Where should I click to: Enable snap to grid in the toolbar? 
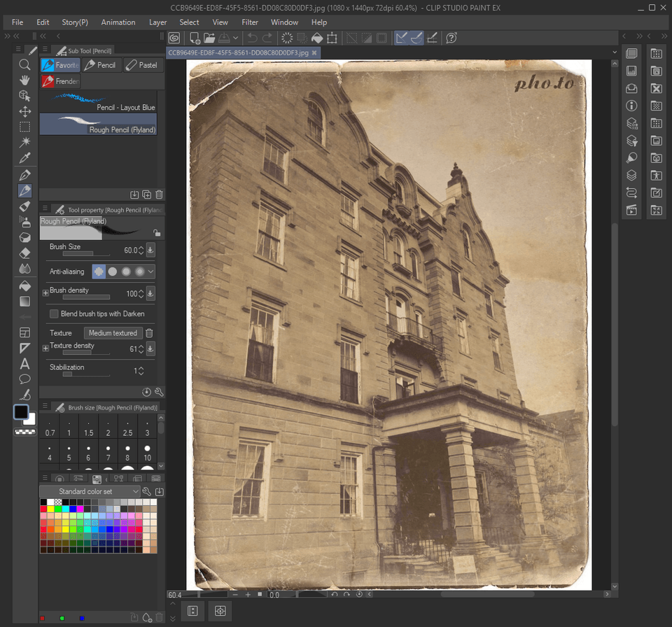pyautogui.click(x=432, y=38)
